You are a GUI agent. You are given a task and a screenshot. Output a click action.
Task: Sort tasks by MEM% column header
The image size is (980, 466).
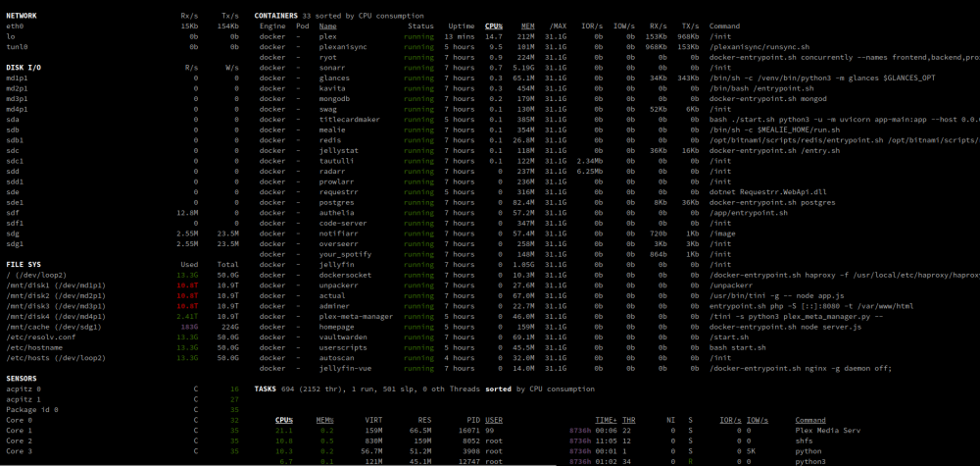pos(325,420)
